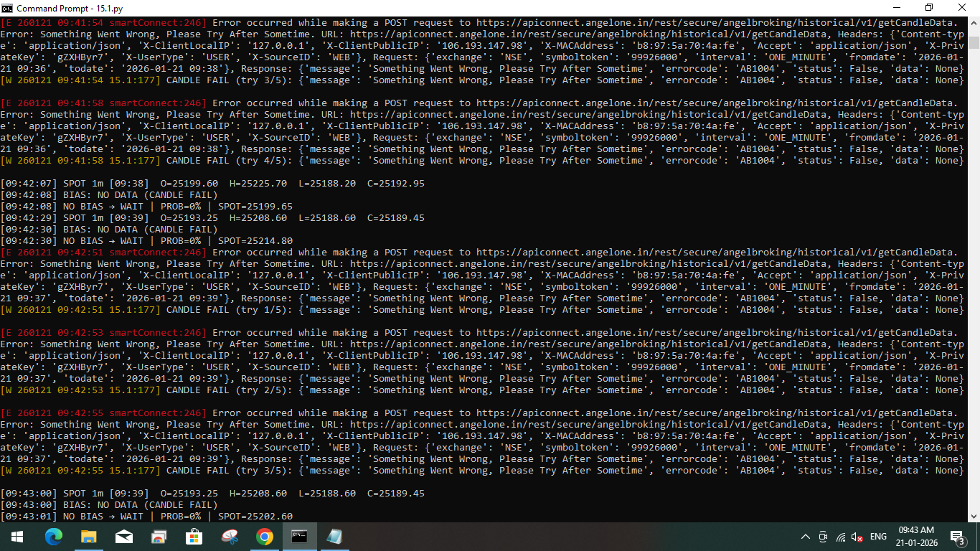
Task: Open the Meet Now tray icon
Action: point(822,536)
